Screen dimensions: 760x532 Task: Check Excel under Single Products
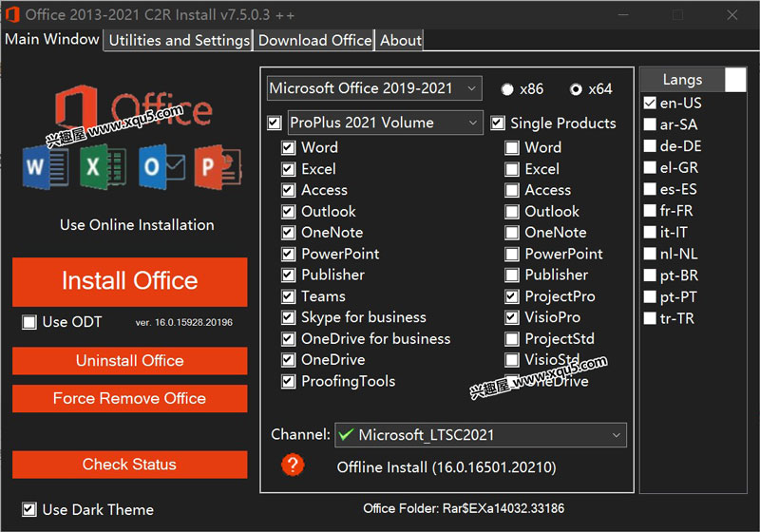pyautogui.click(x=512, y=168)
